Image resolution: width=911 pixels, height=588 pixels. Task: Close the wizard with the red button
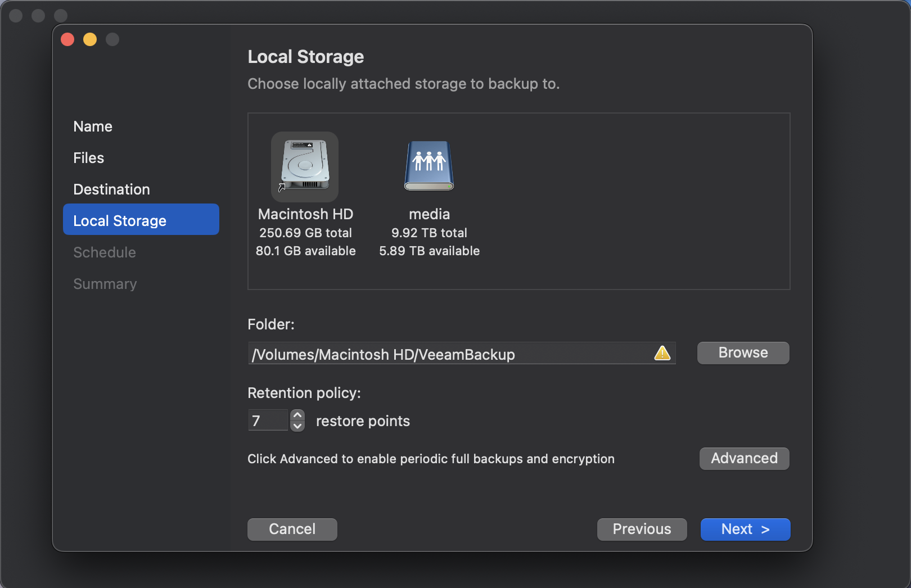67,39
